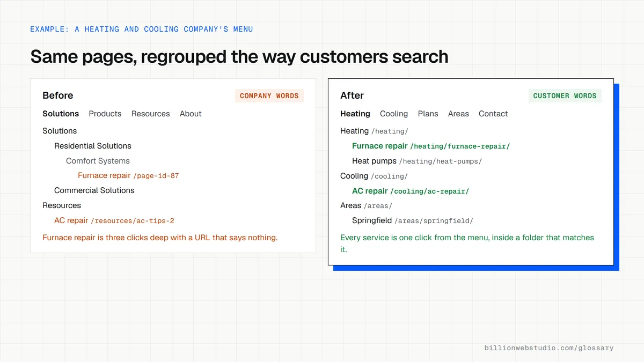Open the AC repair /cooling/ac-repair/ link

(x=411, y=191)
